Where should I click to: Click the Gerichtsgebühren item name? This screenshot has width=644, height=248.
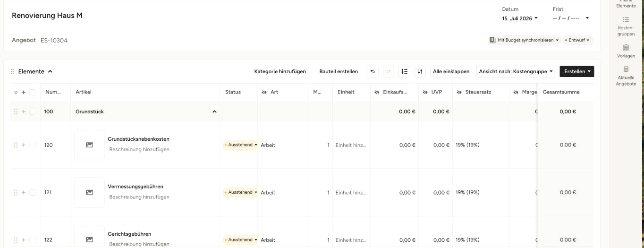129,234
